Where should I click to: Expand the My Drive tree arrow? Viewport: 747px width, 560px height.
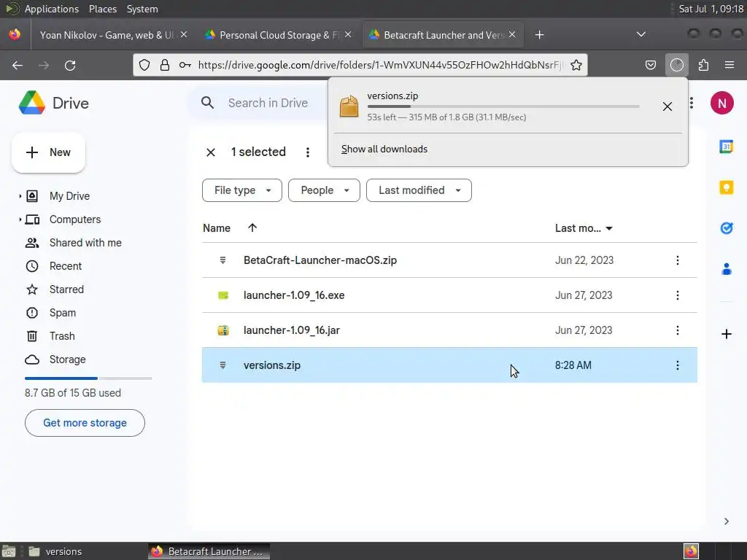(20, 196)
